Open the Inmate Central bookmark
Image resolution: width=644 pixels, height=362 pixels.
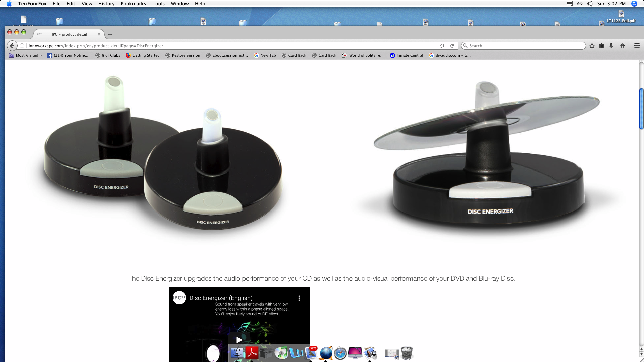(x=406, y=55)
